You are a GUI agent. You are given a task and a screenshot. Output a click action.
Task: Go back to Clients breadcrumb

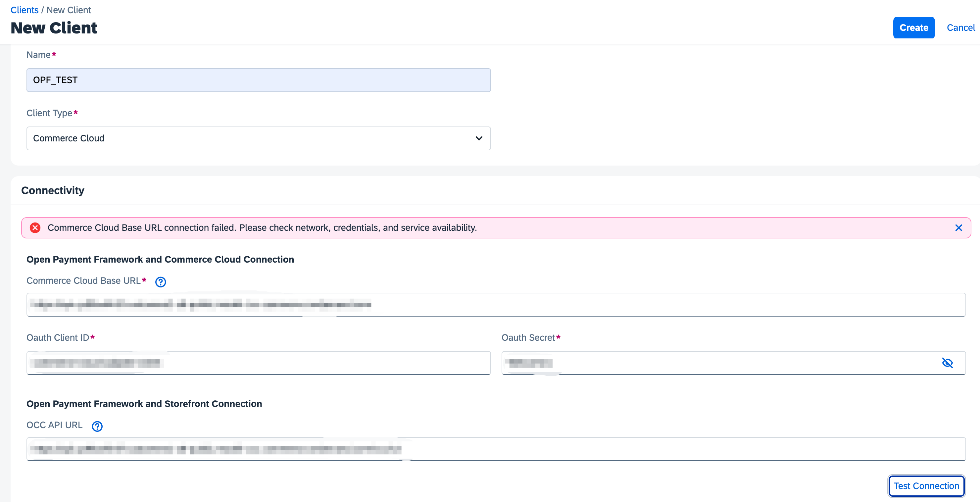point(24,10)
